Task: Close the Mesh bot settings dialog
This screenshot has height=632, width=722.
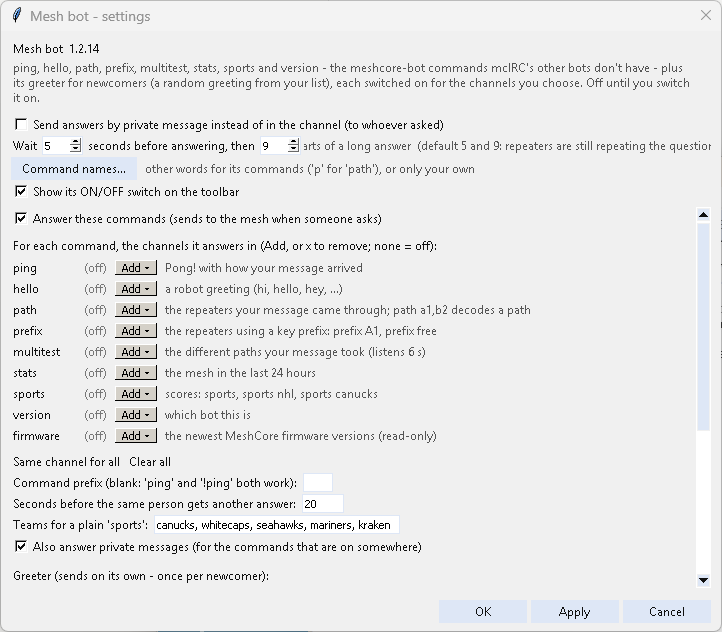Action: click(705, 16)
